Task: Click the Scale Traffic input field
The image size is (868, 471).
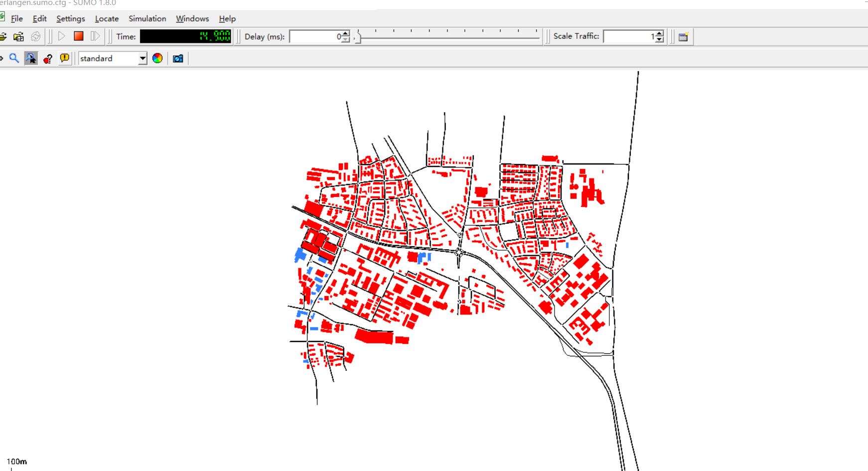Action: (x=628, y=36)
